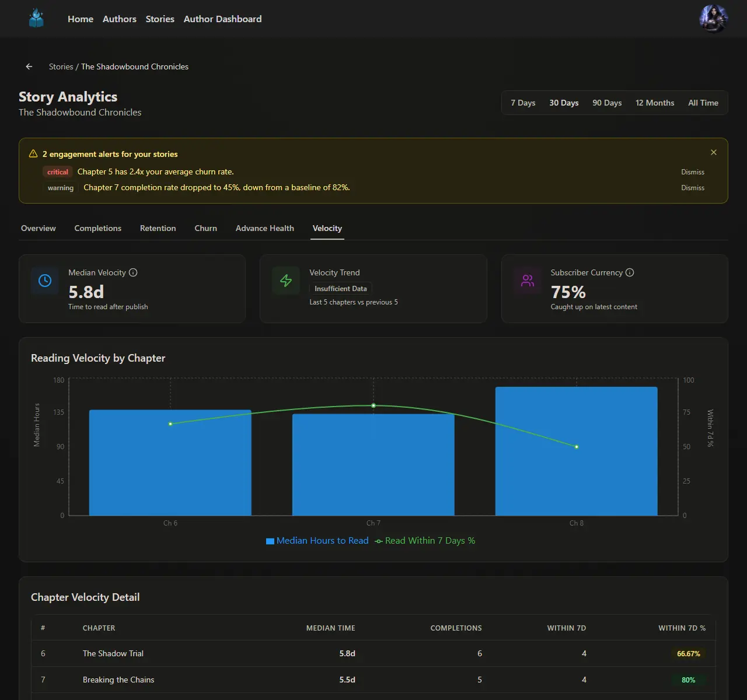Image resolution: width=747 pixels, height=700 pixels.
Task: Toggle Median Hours to Read legend
Action: click(x=317, y=541)
